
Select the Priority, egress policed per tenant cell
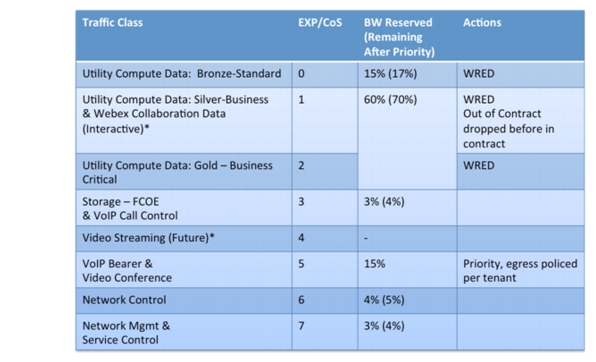[521, 270]
